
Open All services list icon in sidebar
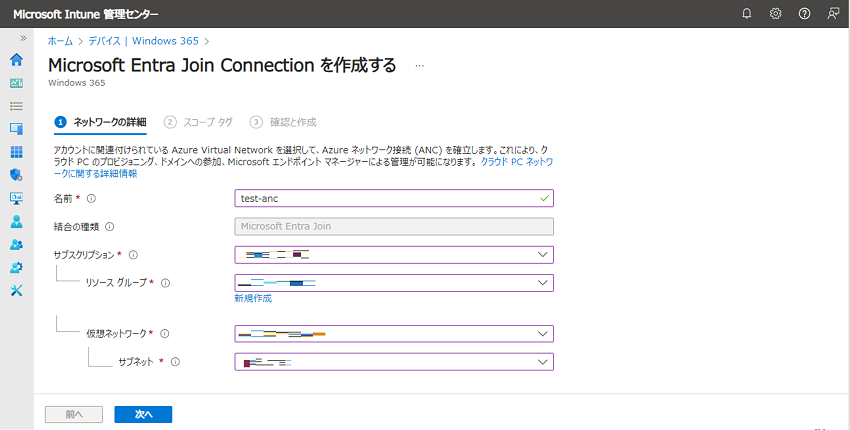[x=17, y=106]
